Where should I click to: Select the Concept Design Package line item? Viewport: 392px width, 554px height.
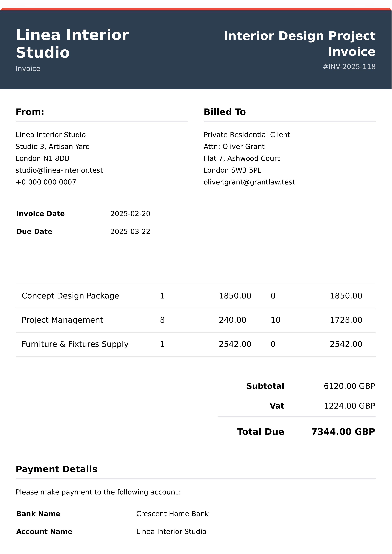coord(70,296)
